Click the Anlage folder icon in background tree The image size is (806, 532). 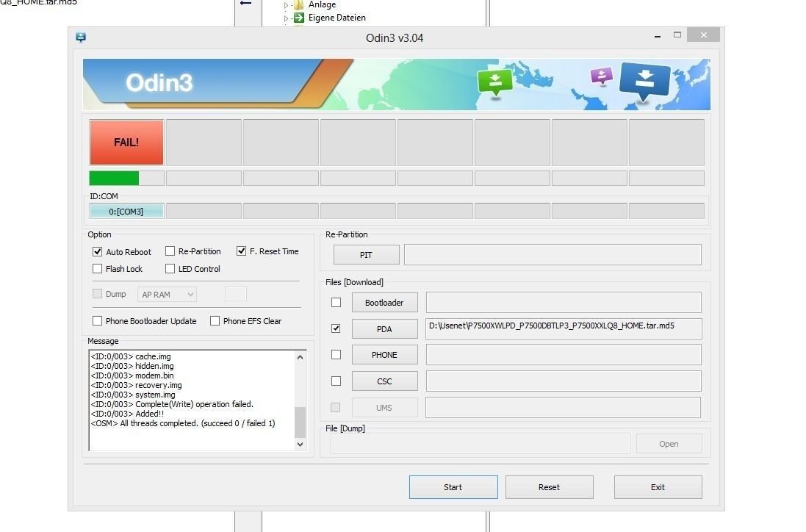pyautogui.click(x=298, y=4)
